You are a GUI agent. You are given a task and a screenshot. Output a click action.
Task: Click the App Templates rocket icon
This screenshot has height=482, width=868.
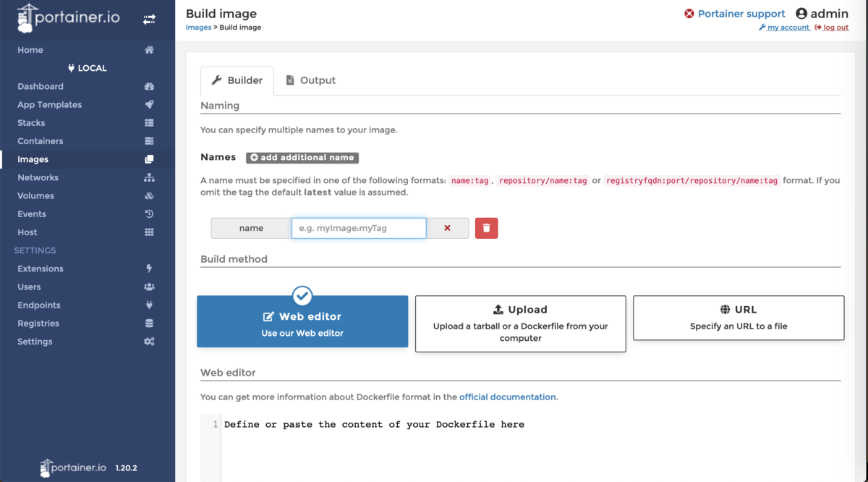149,104
